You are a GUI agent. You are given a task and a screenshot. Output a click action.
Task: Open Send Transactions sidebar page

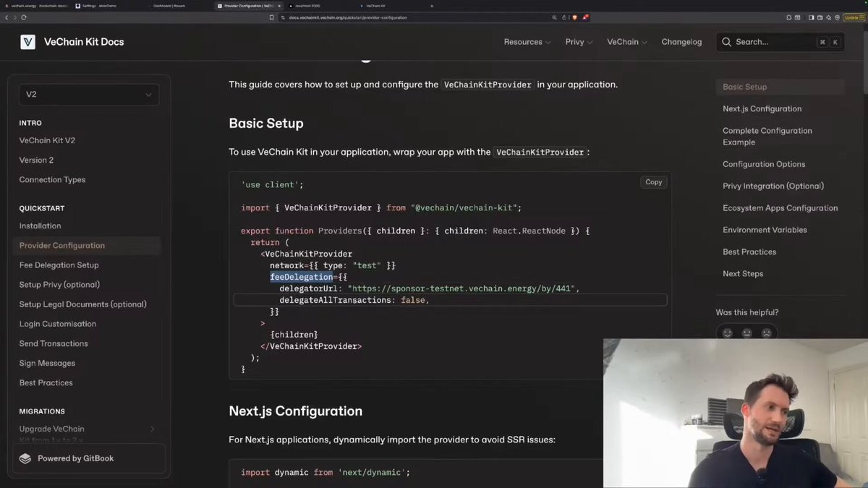(54, 343)
